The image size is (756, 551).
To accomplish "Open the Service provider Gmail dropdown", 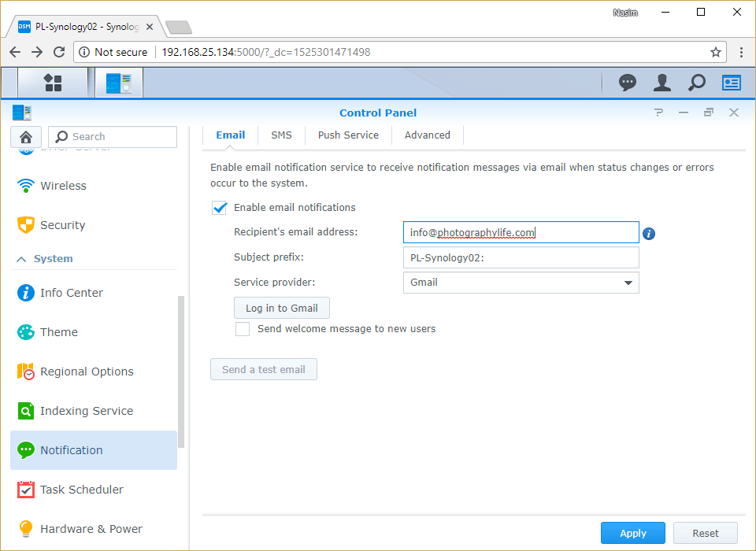I will (x=521, y=283).
